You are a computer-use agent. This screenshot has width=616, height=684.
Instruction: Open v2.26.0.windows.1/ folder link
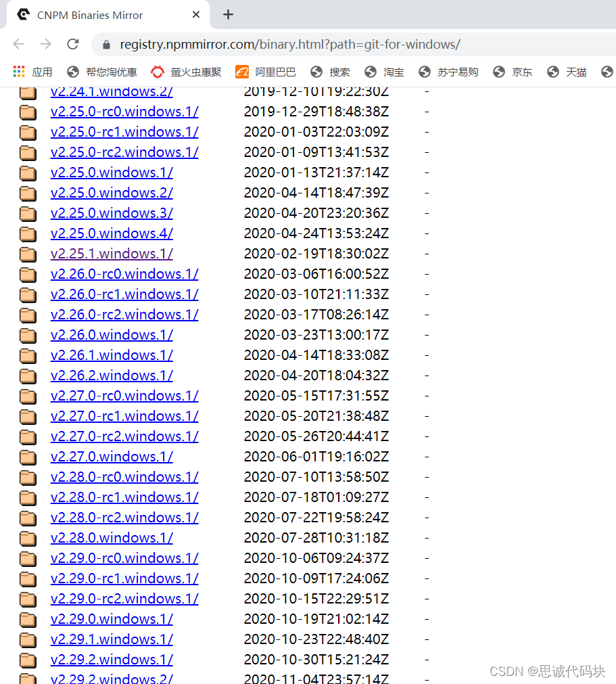(x=112, y=335)
